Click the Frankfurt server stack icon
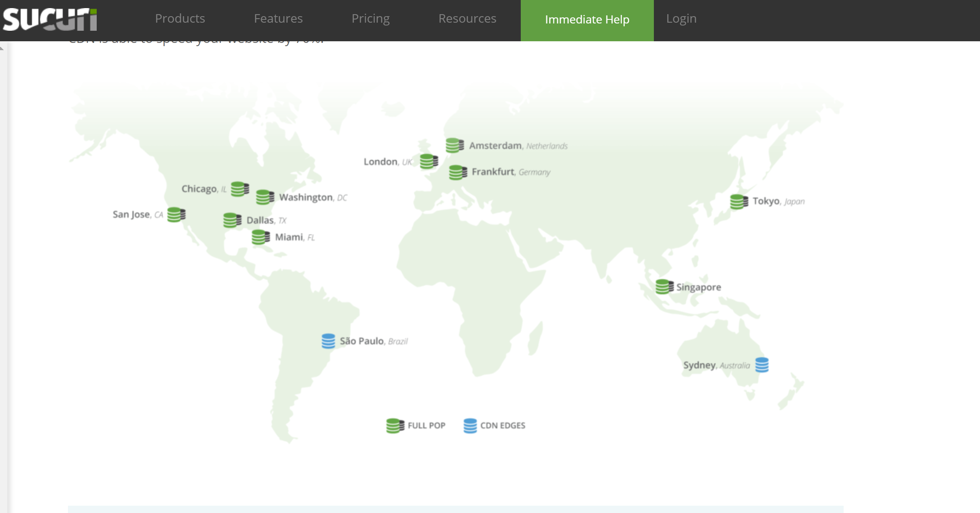This screenshot has width=980, height=513. coord(458,172)
